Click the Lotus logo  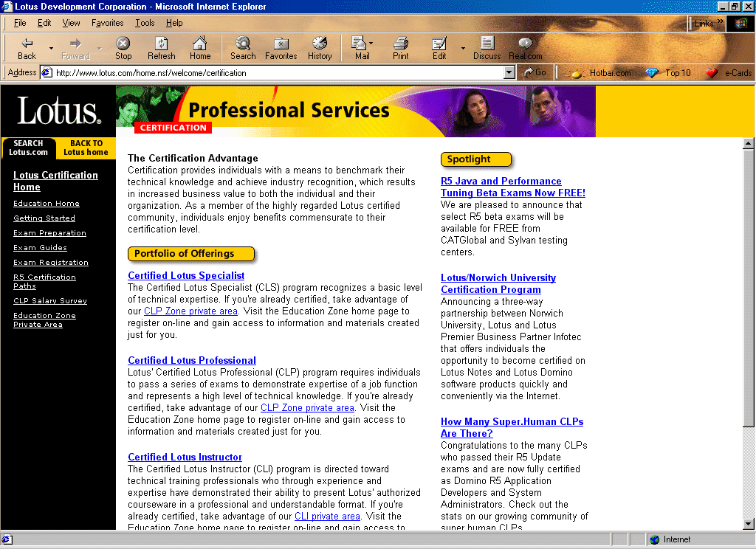(59, 111)
